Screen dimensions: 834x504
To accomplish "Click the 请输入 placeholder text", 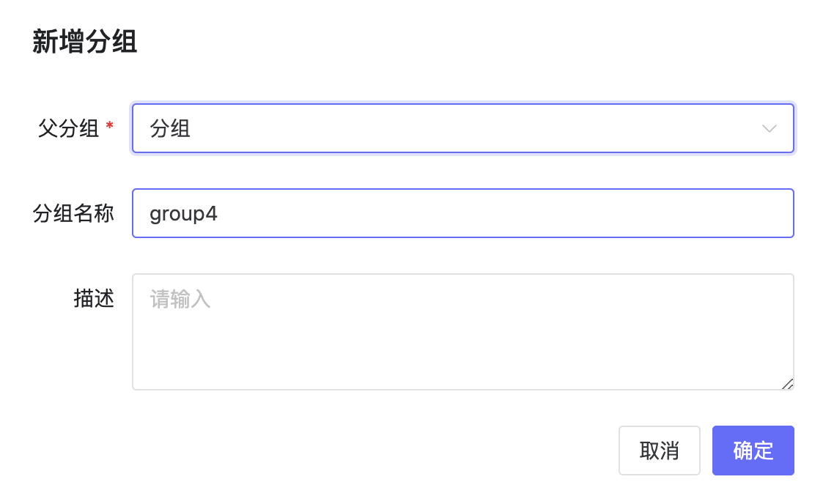I will [180, 299].
